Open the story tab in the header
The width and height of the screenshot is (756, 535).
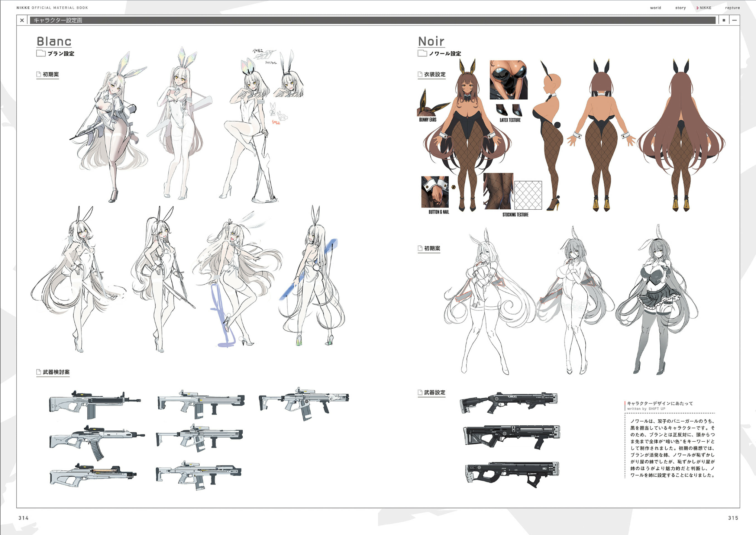point(680,8)
